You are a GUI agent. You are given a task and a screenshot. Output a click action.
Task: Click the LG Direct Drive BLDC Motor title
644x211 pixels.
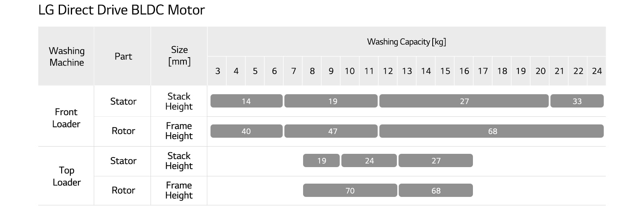click(x=122, y=10)
